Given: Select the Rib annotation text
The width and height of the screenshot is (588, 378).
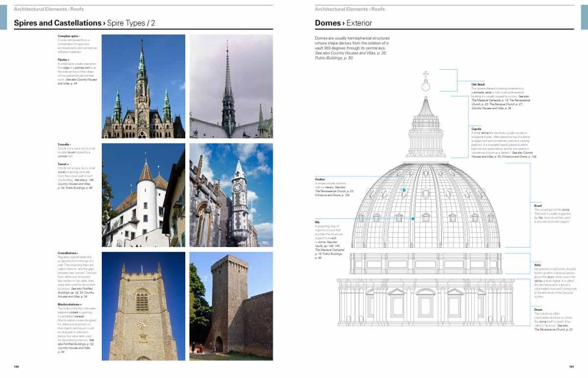Looking at the screenshot, I should tap(317, 222).
